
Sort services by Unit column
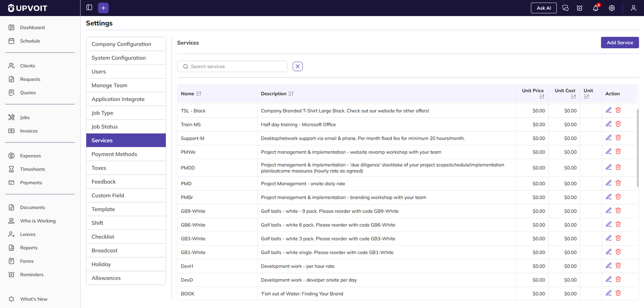pyautogui.click(x=586, y=97)
